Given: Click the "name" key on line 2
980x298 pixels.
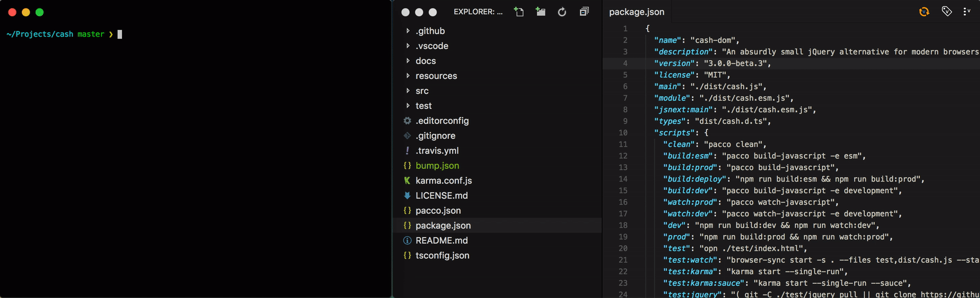Looking at the screenshot, I should pos(667,41).
